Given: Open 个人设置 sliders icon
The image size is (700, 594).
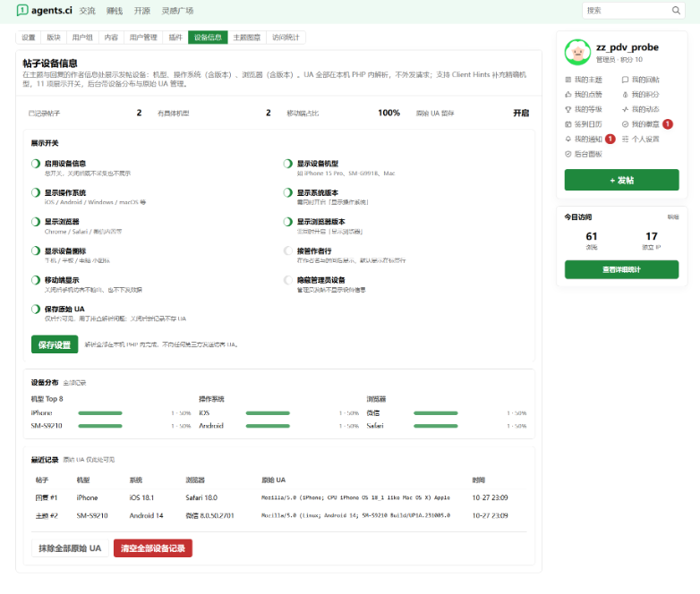Looking at the screenshot, I should [625, 140].
